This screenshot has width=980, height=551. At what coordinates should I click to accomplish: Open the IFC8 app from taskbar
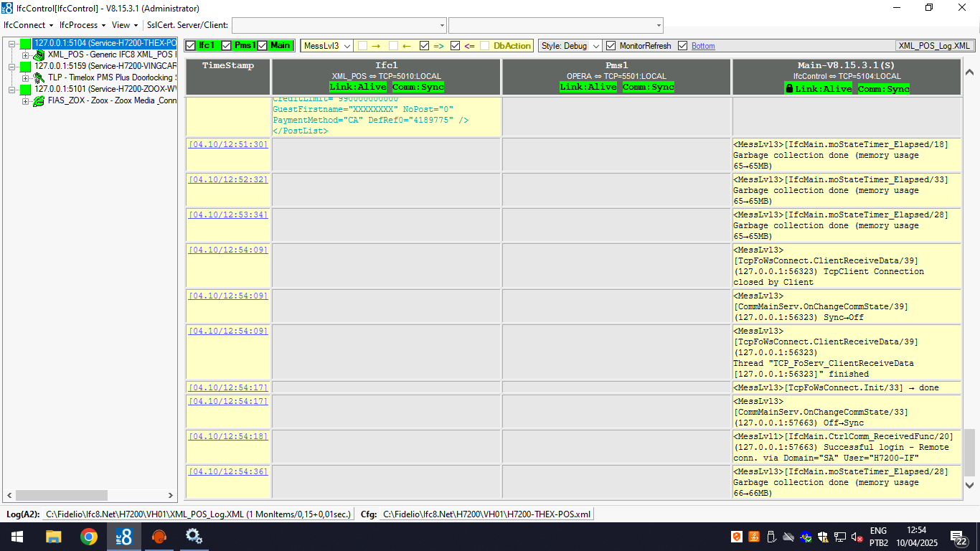click(123, 537)
